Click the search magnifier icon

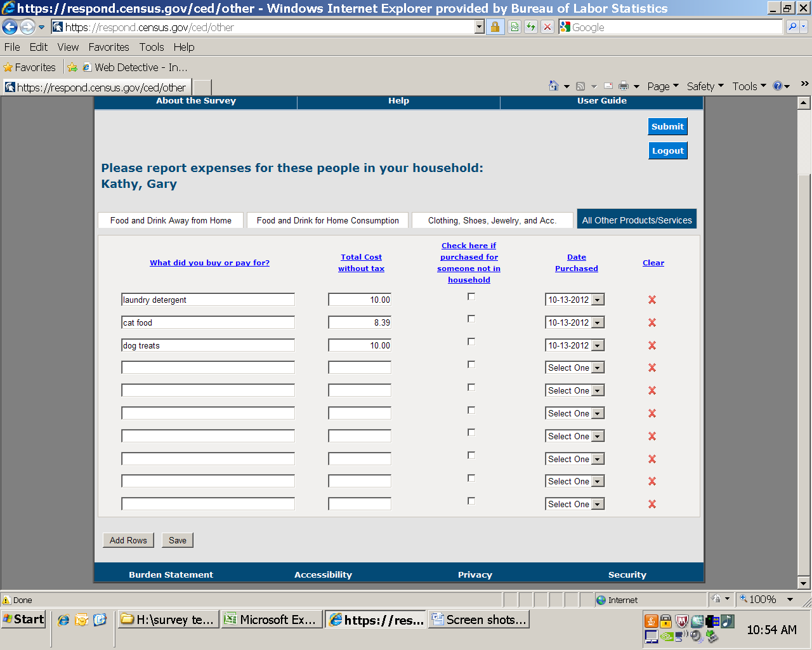coord(792,27)
